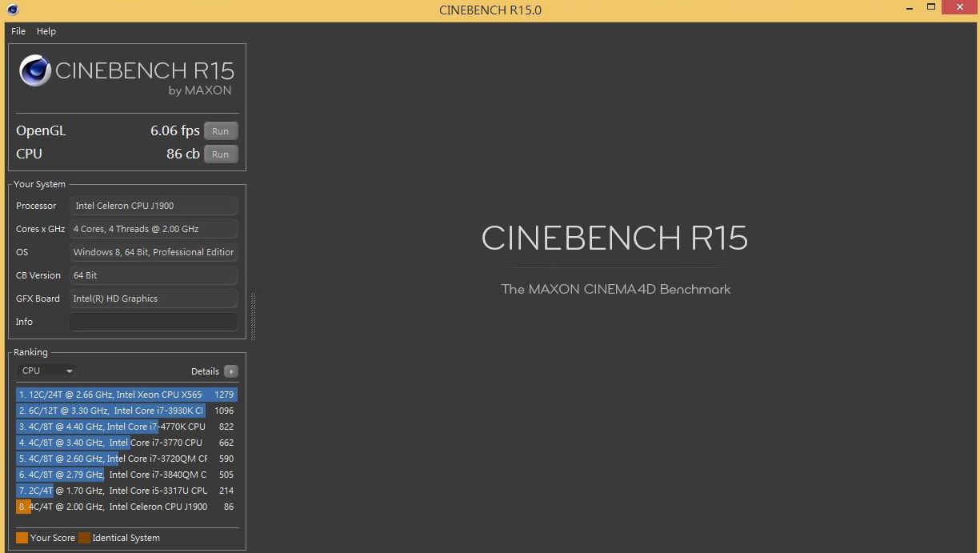
Task: Click the left panel splitter handle
Action: [x=254, y=316]
